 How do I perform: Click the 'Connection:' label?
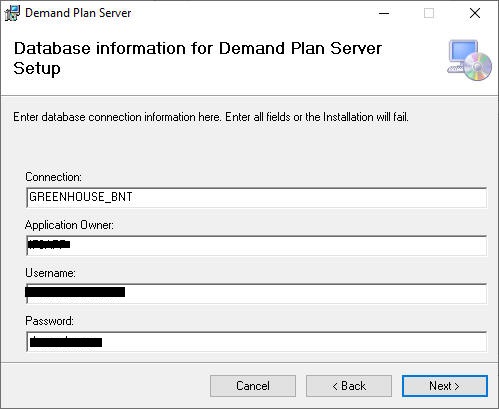[53, 177]
